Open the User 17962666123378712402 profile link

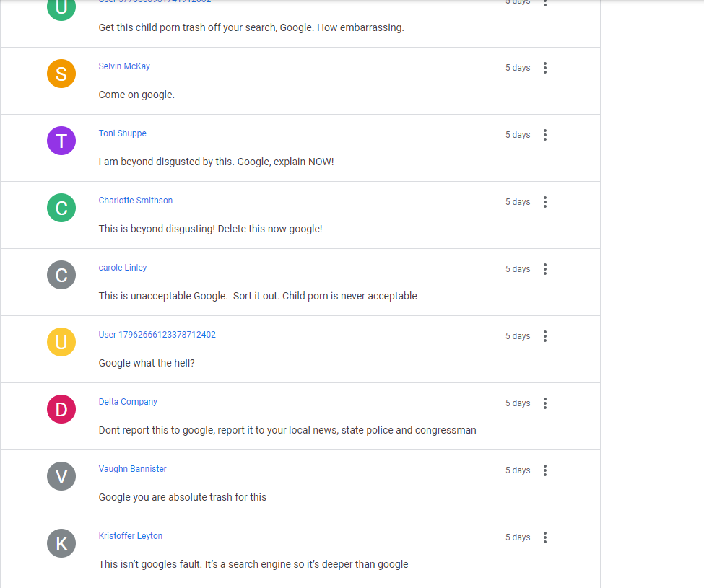(x=157, y=335)
